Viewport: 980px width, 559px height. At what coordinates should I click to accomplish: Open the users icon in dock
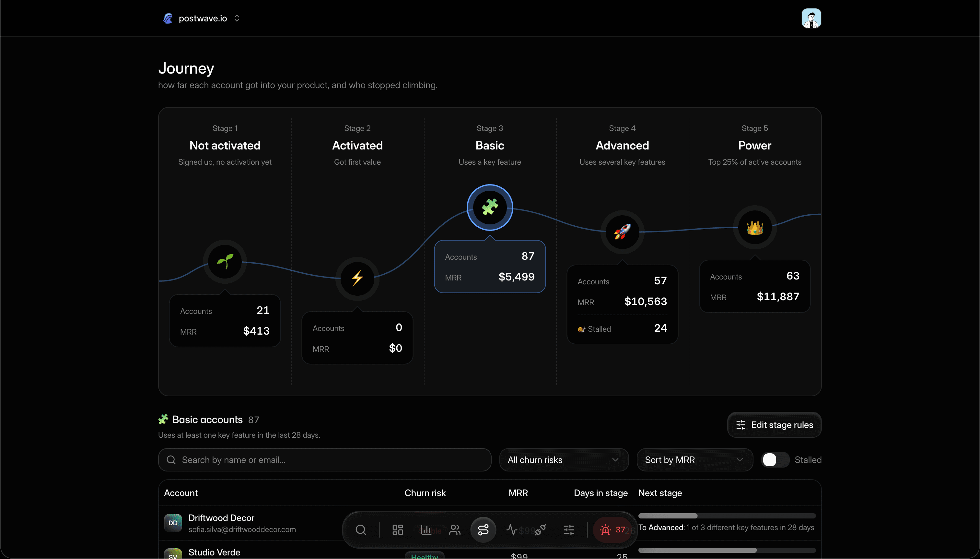pyautogui.click(x=455, y=530)
